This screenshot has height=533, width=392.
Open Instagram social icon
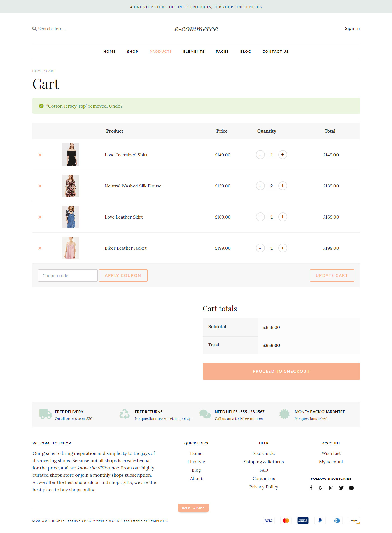tap(331, 488)
